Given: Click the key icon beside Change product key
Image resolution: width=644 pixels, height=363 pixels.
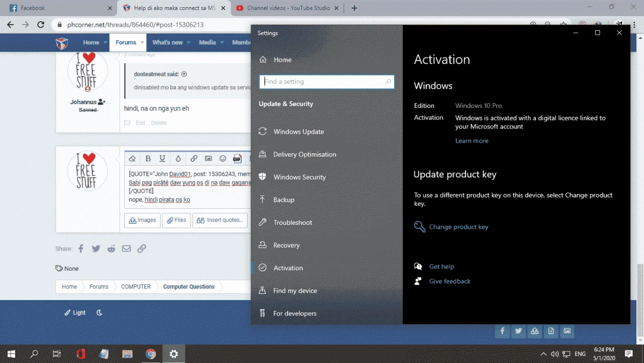Looking at the screenshot, I should point(419,226).
